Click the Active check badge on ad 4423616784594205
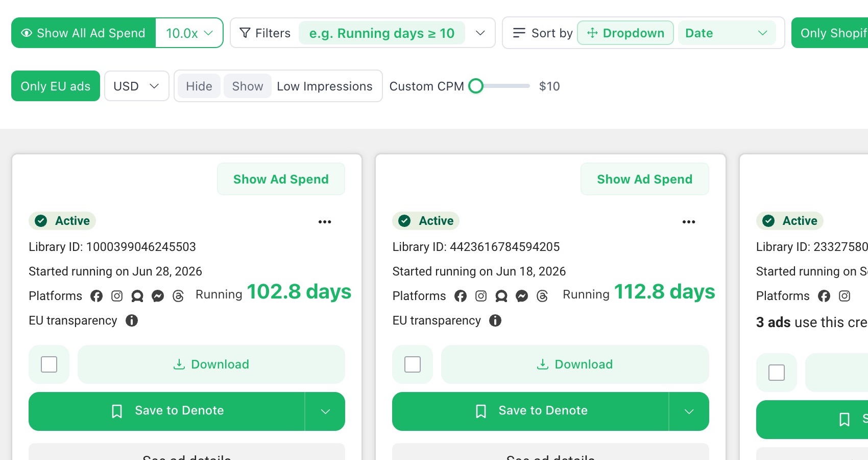The image size is (868, 460). pyautogui.click(x=426, y=221)
